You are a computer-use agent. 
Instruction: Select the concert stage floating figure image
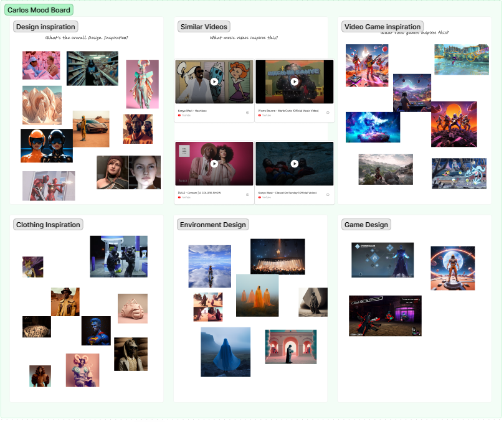coord(278,256)
